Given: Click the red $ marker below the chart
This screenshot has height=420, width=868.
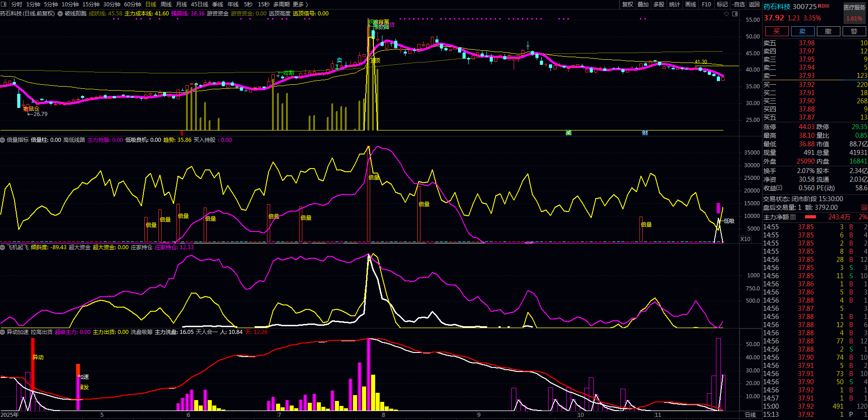Looking at the screenshot, I should [182, 134].
